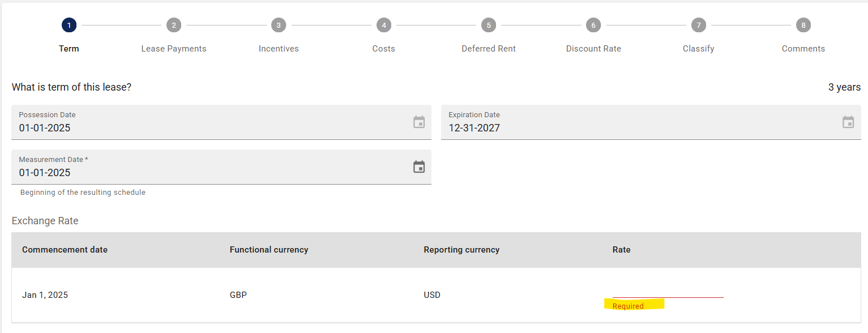
Task: Go to step 5 circle icon
Action: point(489,25)
